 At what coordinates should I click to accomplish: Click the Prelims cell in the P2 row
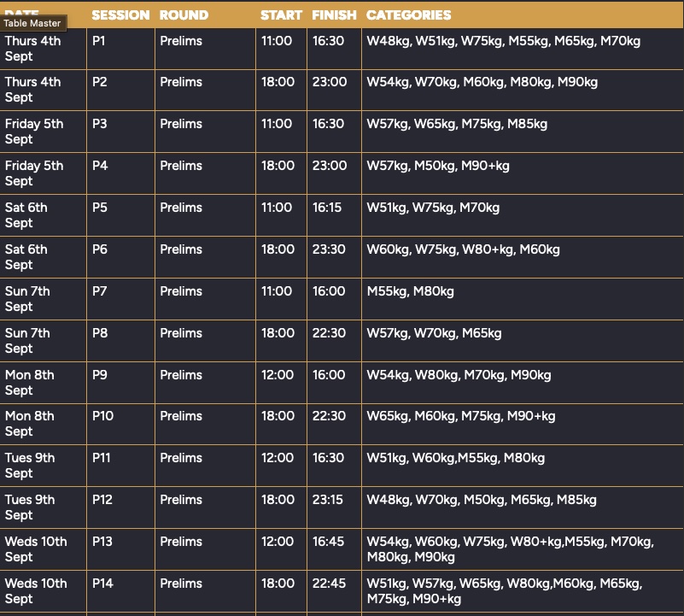(181, 82)
